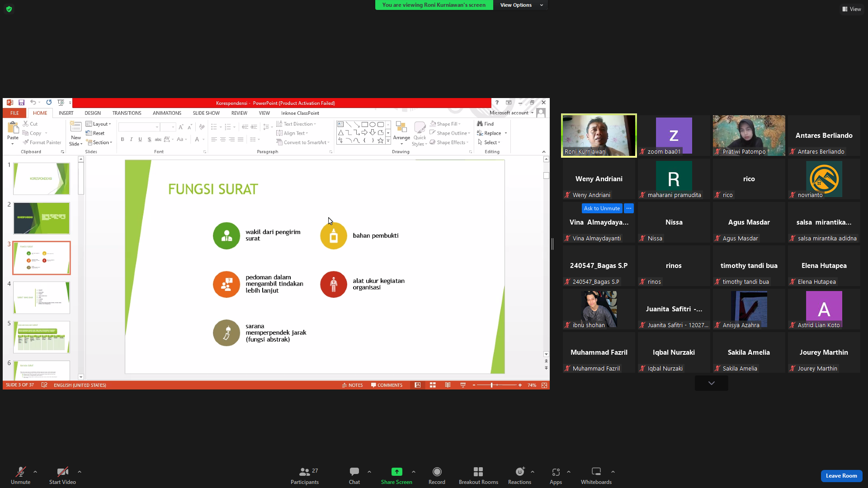Switch to the DESIGN tab
The height and width of the screenshot is (488, 868).
93,113
